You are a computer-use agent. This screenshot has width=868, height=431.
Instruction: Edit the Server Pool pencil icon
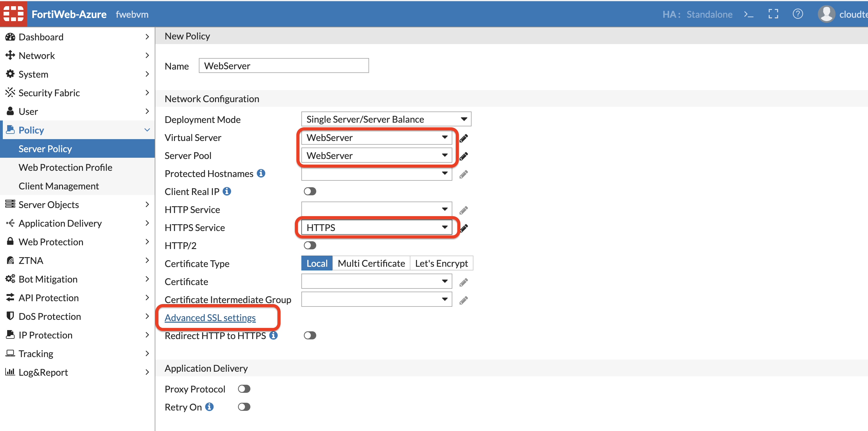[464, 156]
